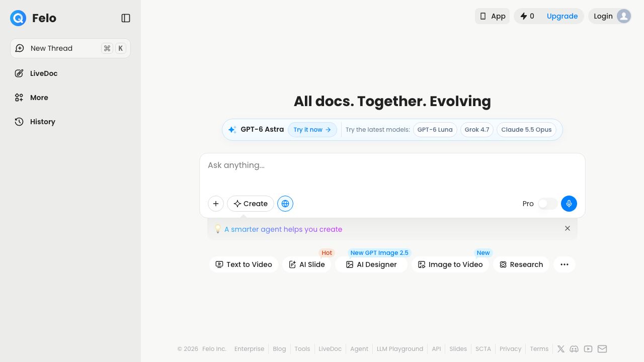Open the Slides footer link
The image size is (644, 362).
(458, 349)
